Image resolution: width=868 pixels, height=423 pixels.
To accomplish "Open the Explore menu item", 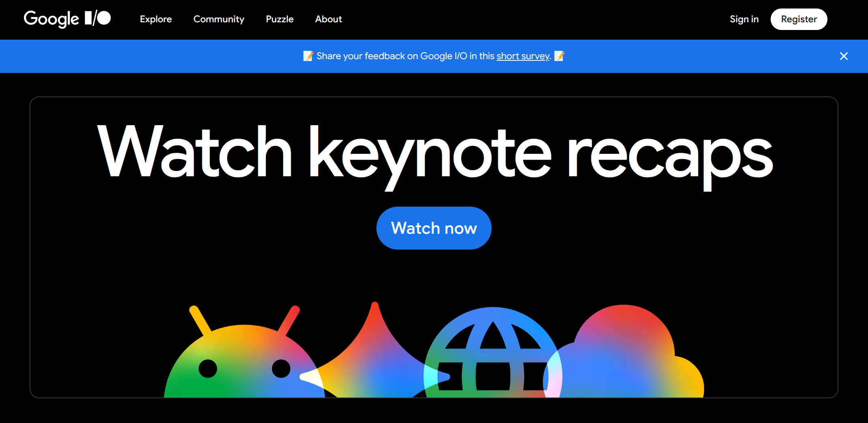I will coord(156,19).
